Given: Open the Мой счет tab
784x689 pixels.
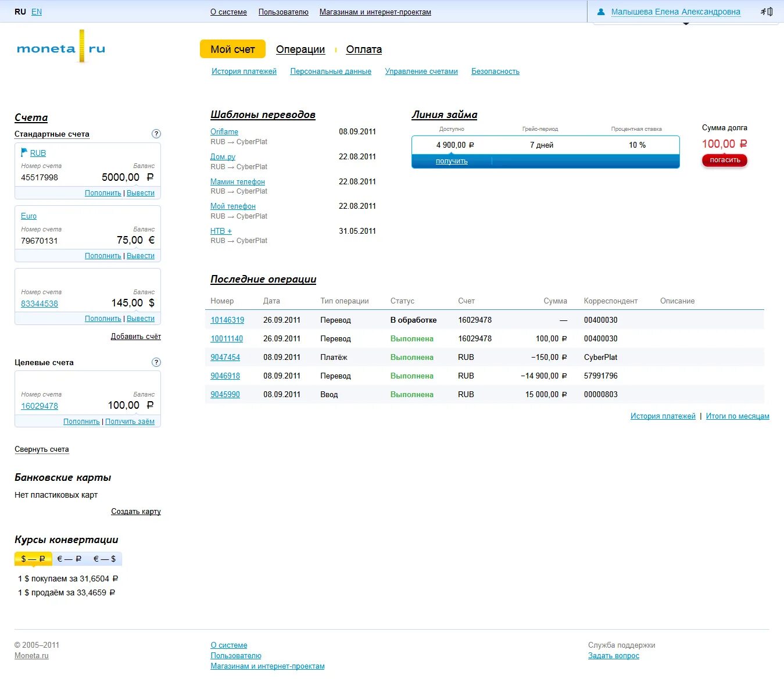Looking at the screenshot, I should pos(232,49).
